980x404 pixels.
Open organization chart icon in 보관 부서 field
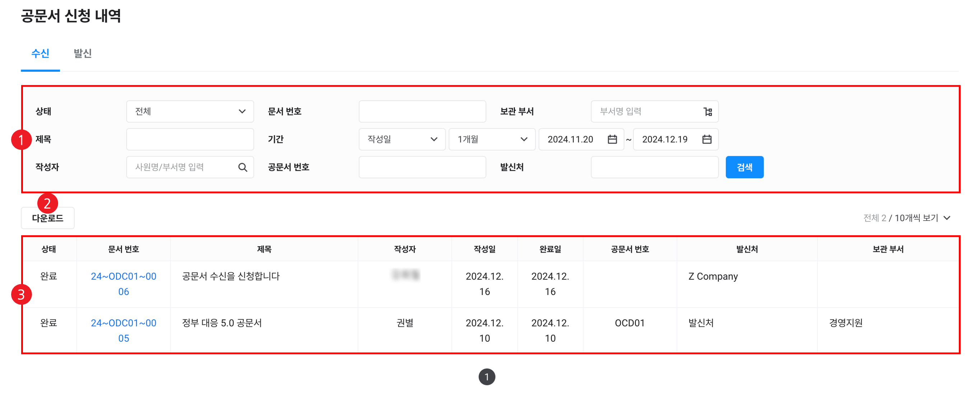pos(708,112)
